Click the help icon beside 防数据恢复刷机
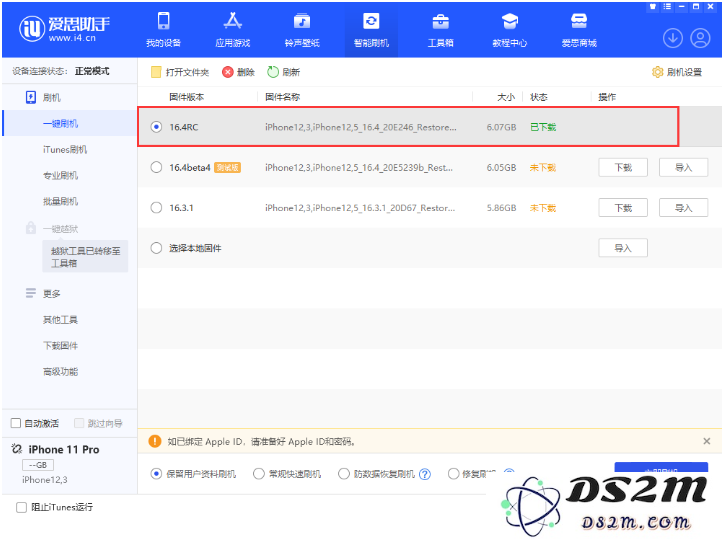 click(425, 474)
